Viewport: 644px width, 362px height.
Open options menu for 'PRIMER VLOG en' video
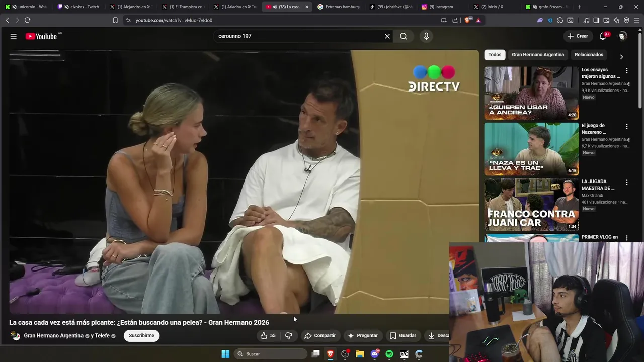tap(626, 238)
